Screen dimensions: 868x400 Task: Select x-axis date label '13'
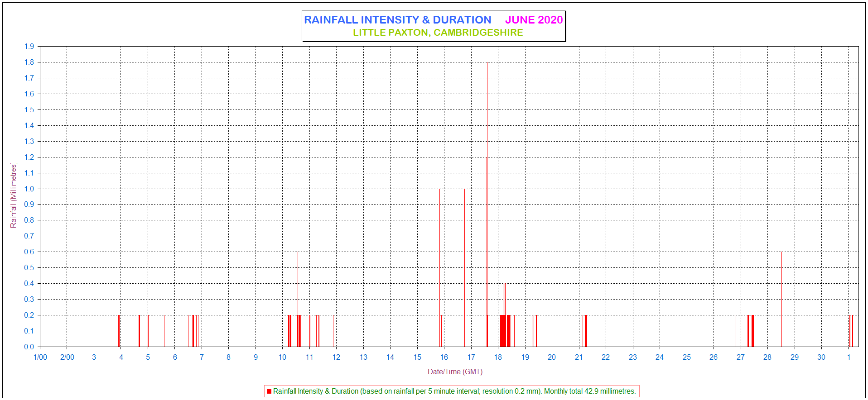click(363, 357)
